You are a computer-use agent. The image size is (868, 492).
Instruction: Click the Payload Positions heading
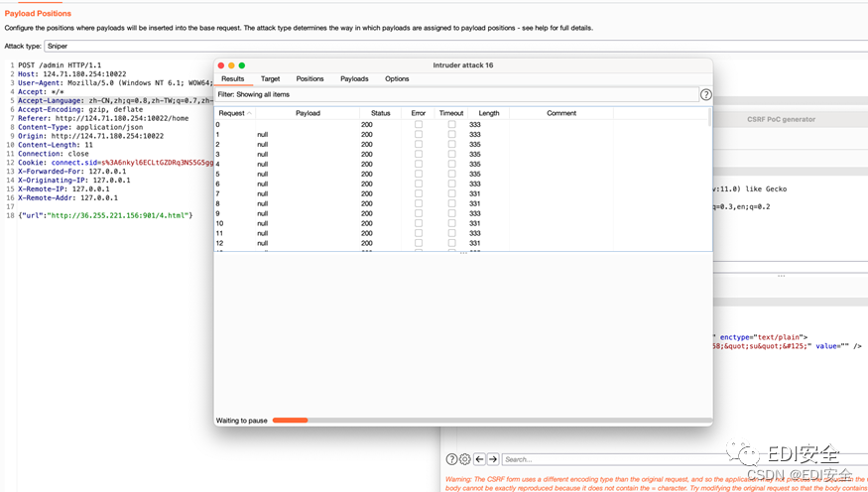coord(38,13)
